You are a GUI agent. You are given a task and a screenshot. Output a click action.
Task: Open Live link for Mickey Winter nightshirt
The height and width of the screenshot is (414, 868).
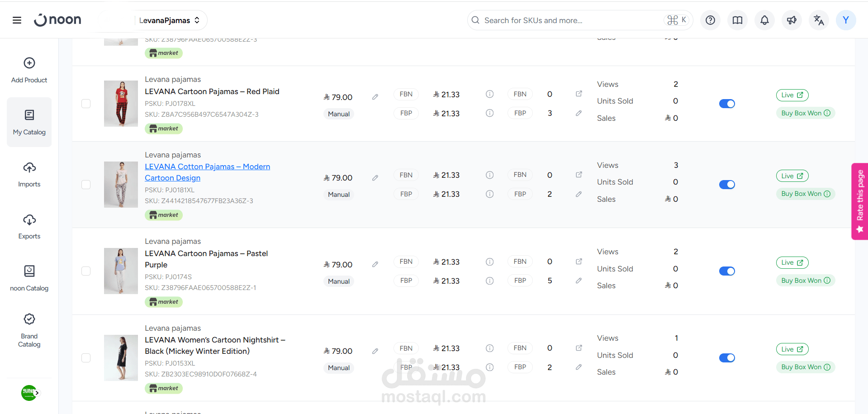tap(792, 349)
